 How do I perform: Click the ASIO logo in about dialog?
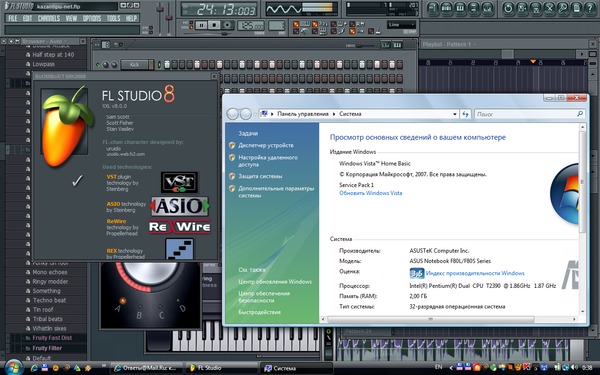tap(180, 206)
